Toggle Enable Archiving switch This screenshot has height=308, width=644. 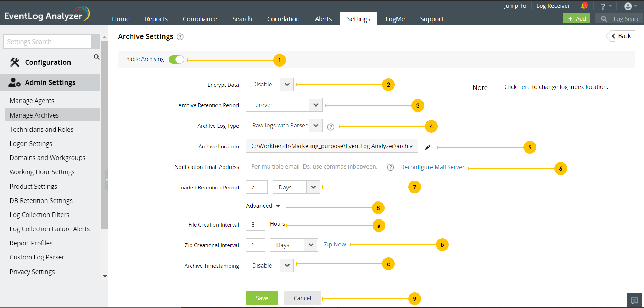(x=176, y=59)
